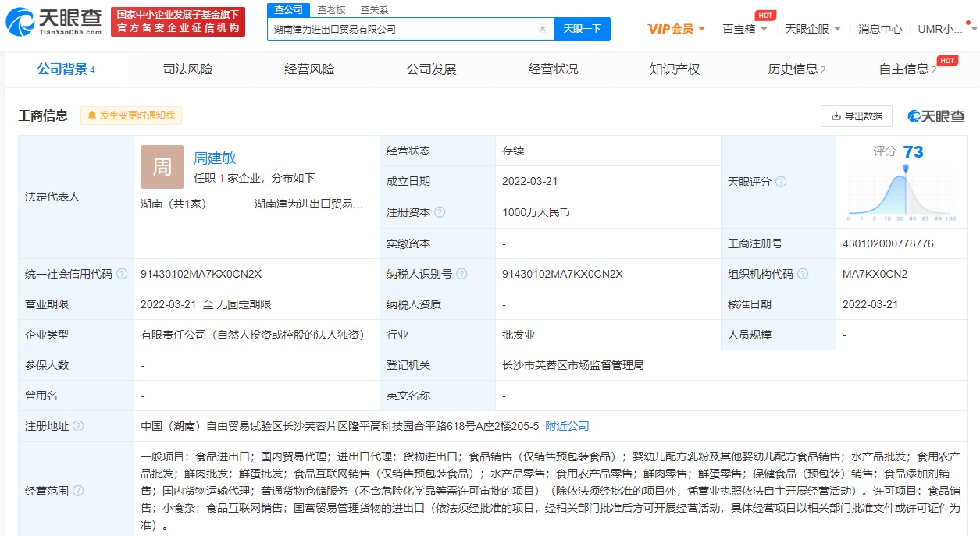Click the Tianyancha logo in header
980x536 pixels.
(x=53, y=22)
